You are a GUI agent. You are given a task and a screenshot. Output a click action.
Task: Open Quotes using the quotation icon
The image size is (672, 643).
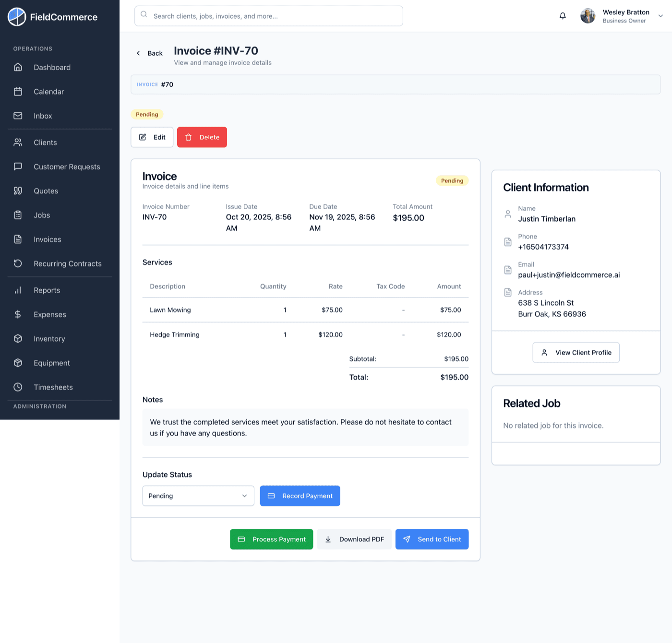click(18, 191)
